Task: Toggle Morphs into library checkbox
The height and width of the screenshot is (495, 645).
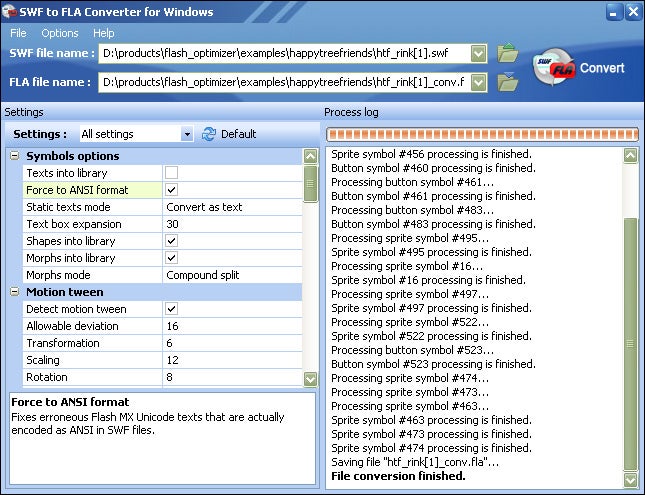Action: (x=172, y=258)
